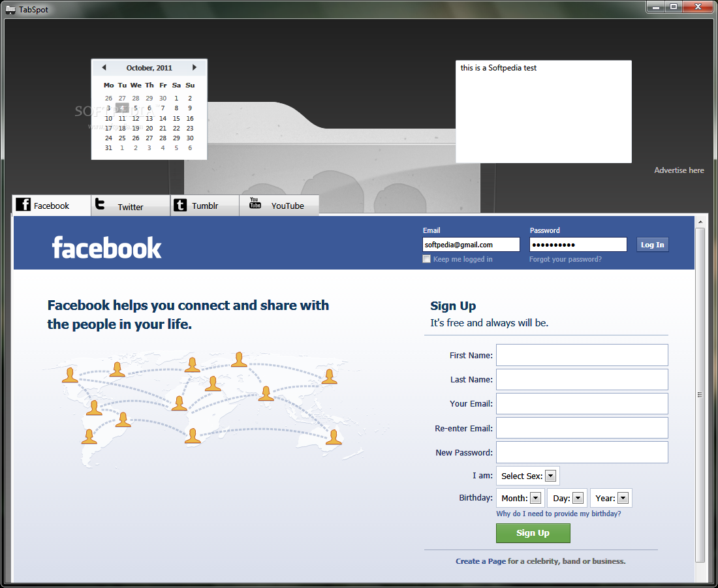Click the Facebook tab icon
The width and height of the screenshot is (718, 588).
[x=23, y=204]
